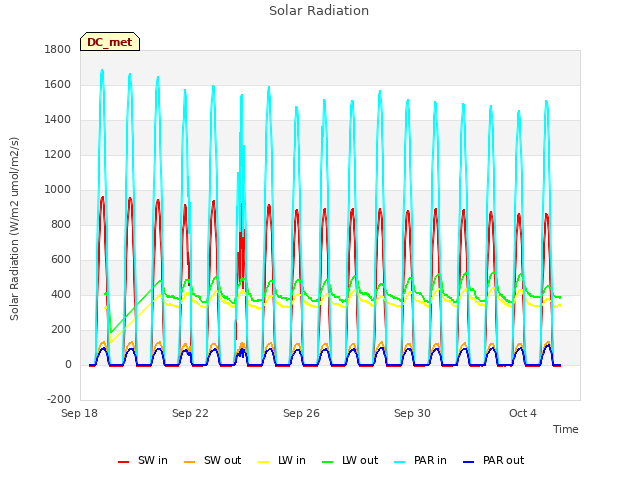Image resolution: width=640 pixels, height=480 pixels.
Task: Click the Time axis title
Action: pyautogui.click(x=566, y=429)
